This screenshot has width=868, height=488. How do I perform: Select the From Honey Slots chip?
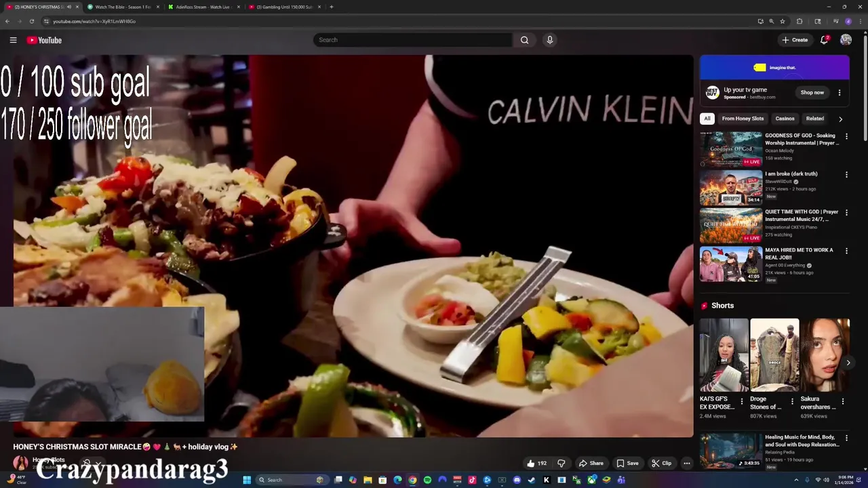click(743, 119)
